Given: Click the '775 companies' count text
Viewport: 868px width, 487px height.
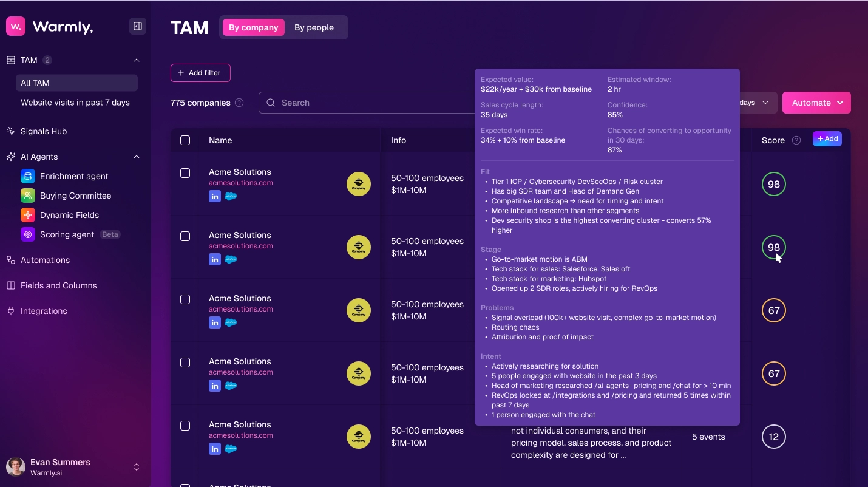Looking at the screenshot, I should coord(200,103).
